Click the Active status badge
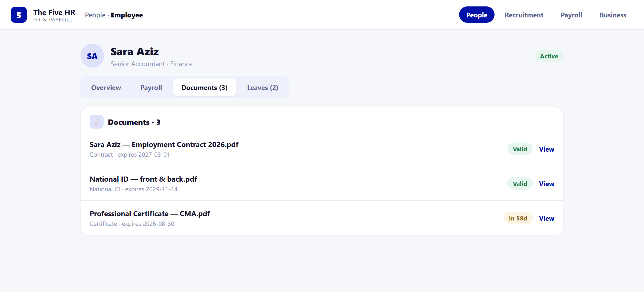 pyautogui.click(x=549, y=56)
